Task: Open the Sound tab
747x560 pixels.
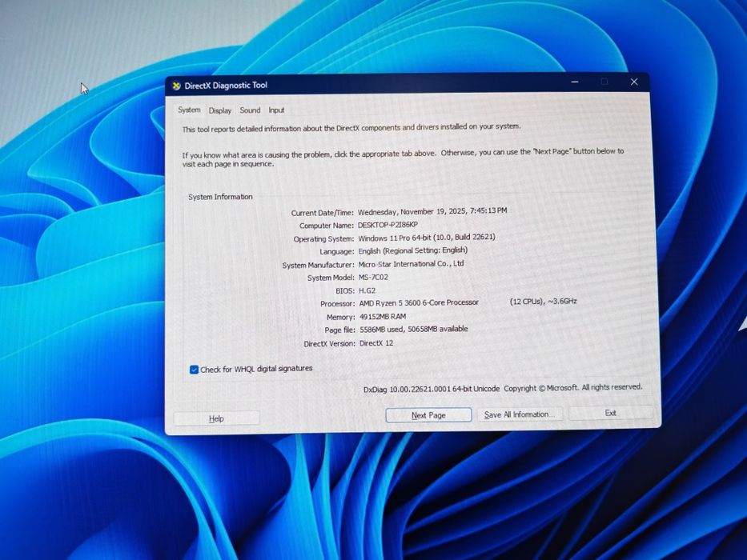Action: 250,110
